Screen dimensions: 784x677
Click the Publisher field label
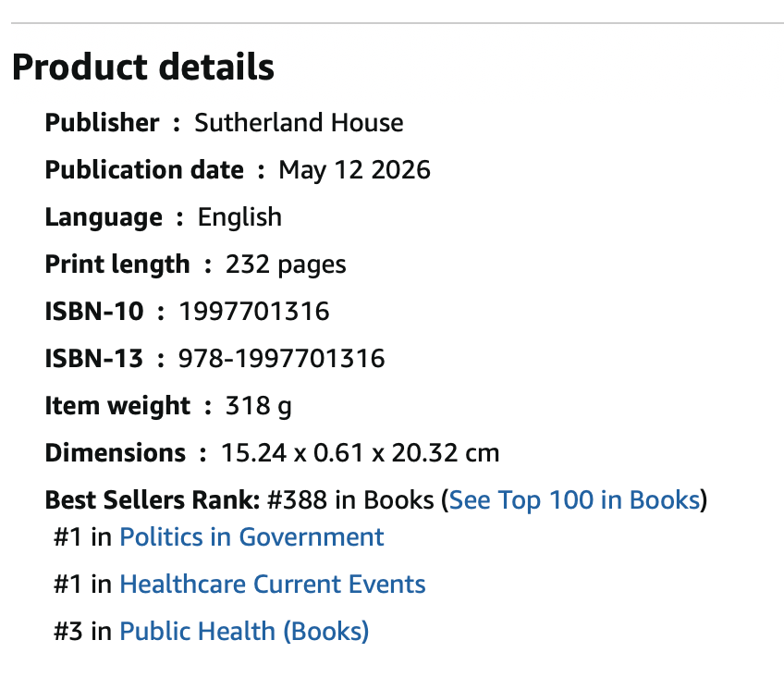point(102,122)
